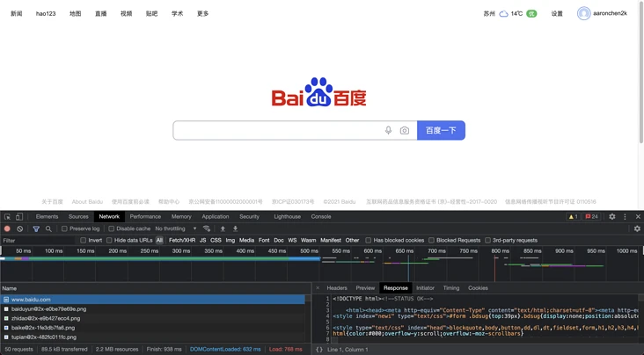
Task: Switch to the Performance tab
Action: point(145,217)
